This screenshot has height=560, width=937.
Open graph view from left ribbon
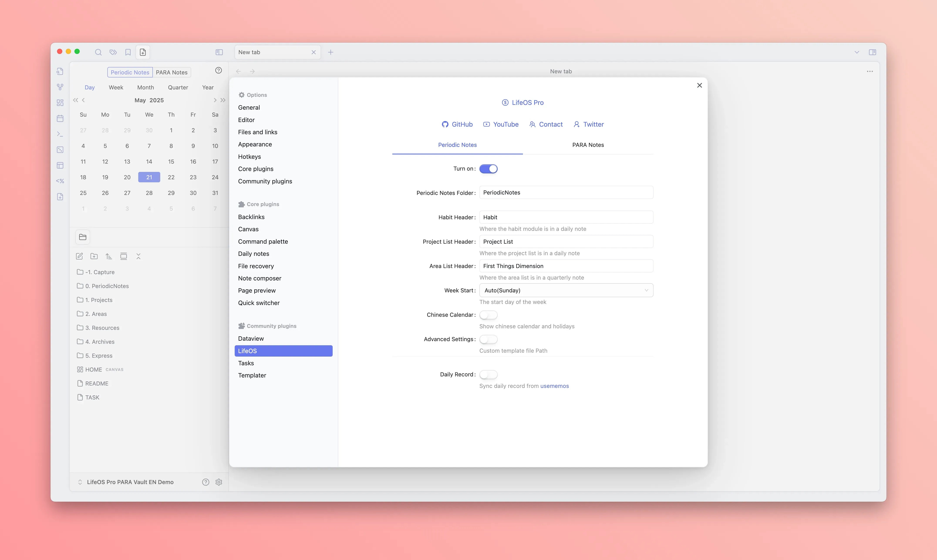pos(60,87)
